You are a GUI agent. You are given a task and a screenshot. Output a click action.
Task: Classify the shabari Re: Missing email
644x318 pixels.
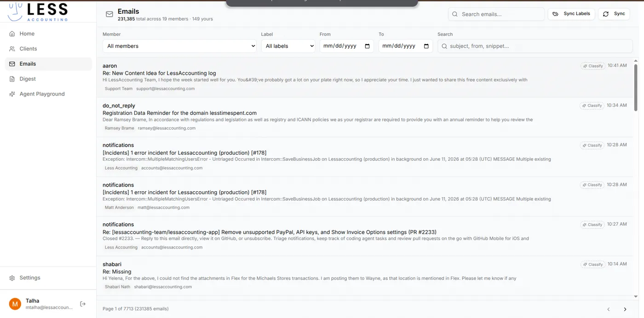[593, 264]
